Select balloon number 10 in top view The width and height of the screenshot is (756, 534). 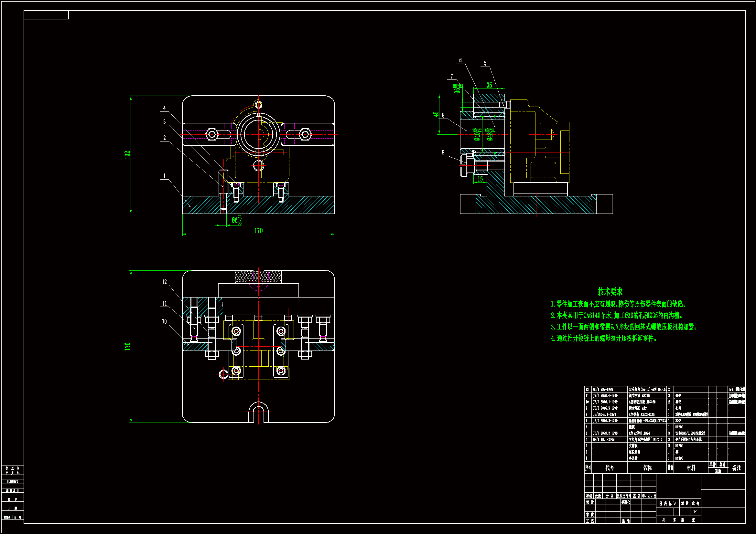coord(164,321)
